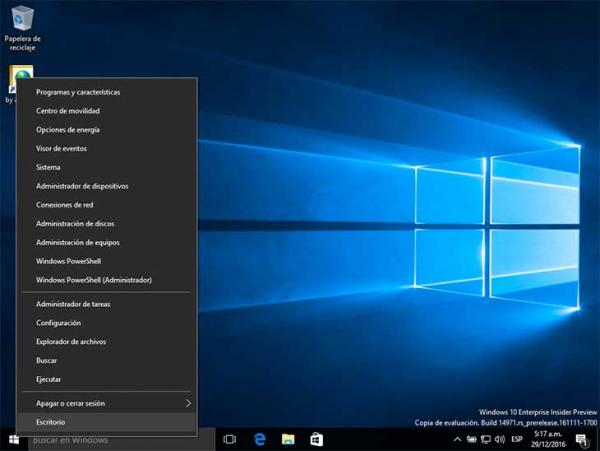Image resolution: width=600 pixels, height=451 pixels.
Task: Expand Apagar o cerrar sesión submenu arrow
Action: 188,403
